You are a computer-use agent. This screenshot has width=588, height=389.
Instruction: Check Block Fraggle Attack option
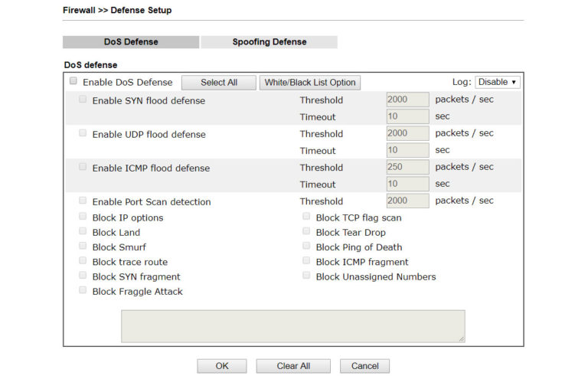(83, 291)
